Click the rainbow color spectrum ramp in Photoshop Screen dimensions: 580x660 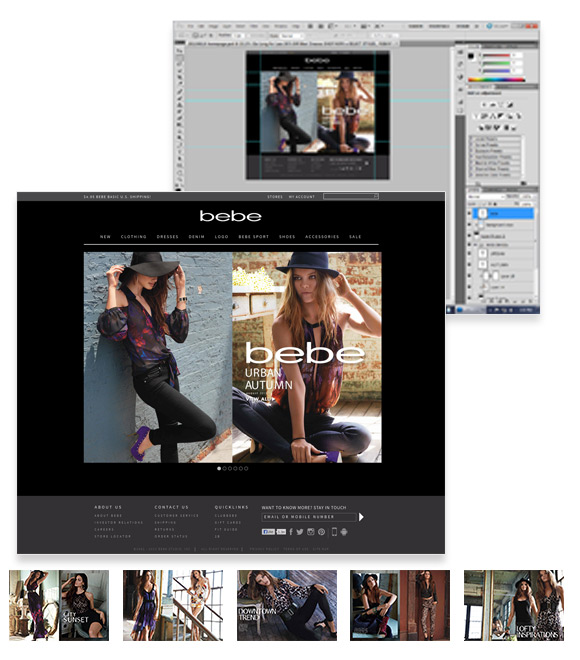497,80
